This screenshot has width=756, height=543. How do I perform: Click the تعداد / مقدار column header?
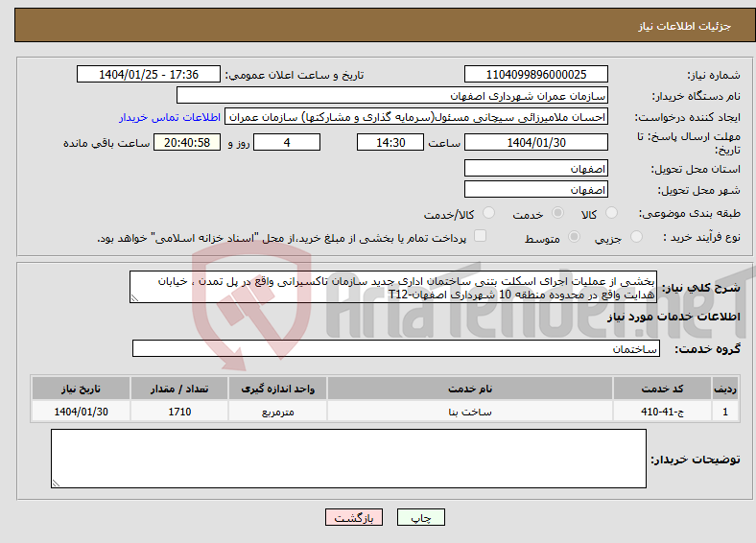(179, 389)
